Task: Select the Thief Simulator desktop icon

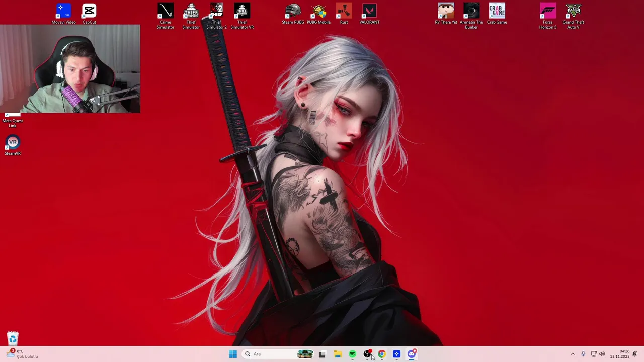Action: (191, 16)
